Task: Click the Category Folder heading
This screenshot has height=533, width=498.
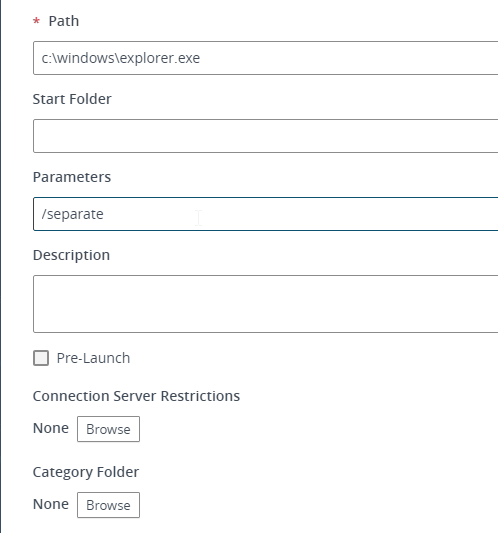Action: pyautogui.click(x=86, y=472)
